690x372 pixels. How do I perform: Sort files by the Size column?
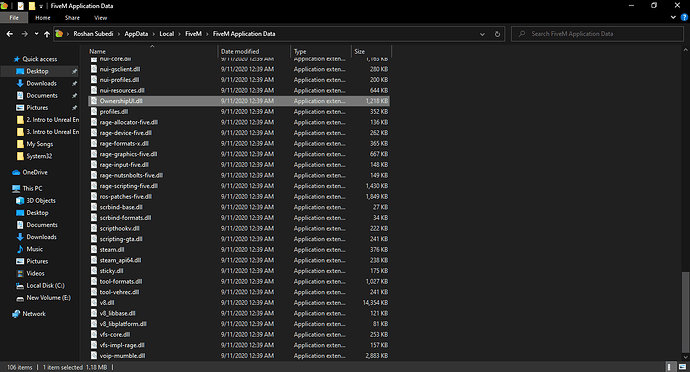(371, 52)
